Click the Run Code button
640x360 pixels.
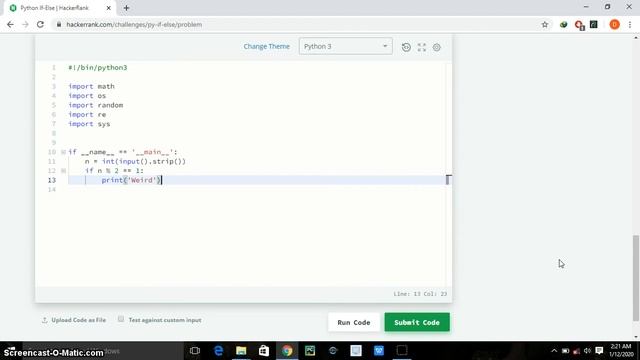point(354,322)
